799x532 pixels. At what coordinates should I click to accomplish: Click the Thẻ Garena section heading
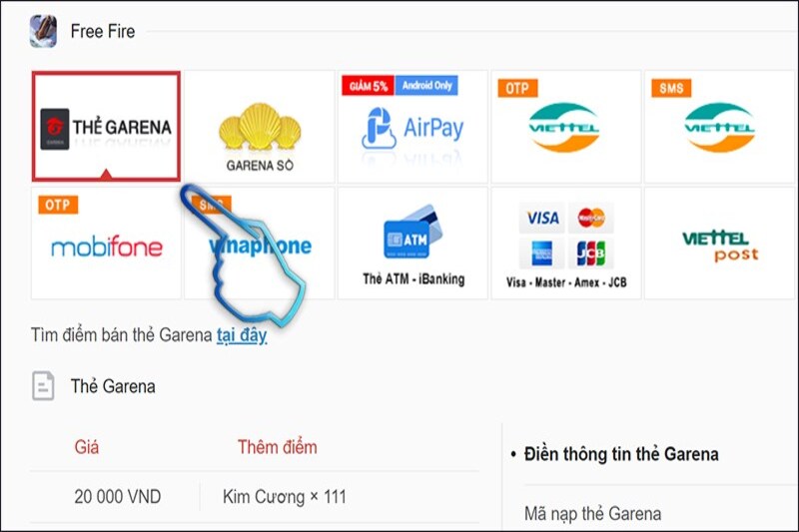(x=113, y=386)
